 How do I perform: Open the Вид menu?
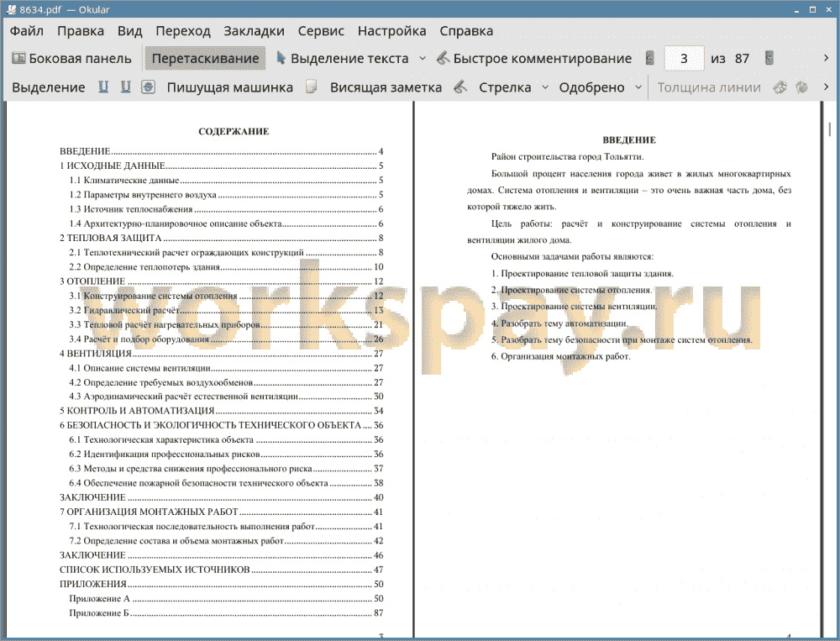pos(129,31)
